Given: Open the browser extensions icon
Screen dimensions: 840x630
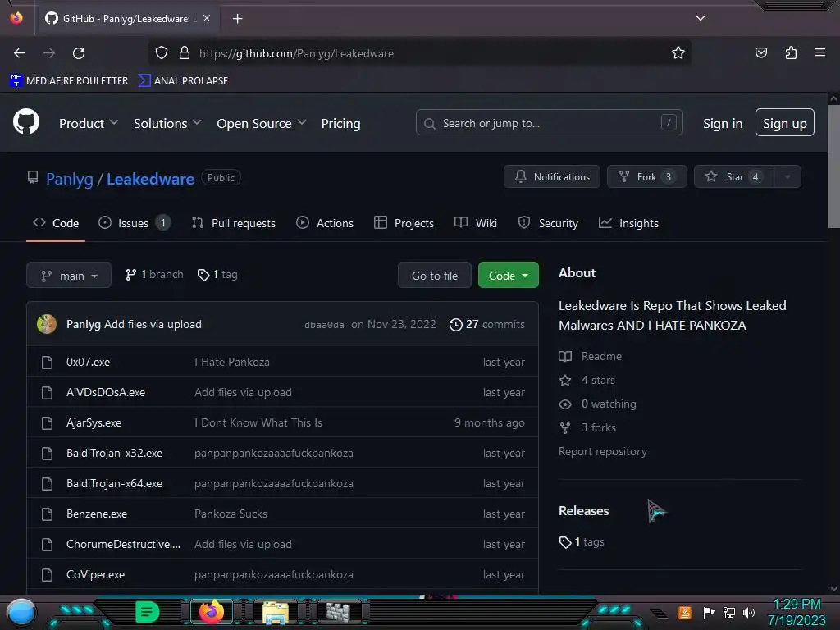Looking at the screenshot, I should [x=791, y=52].
